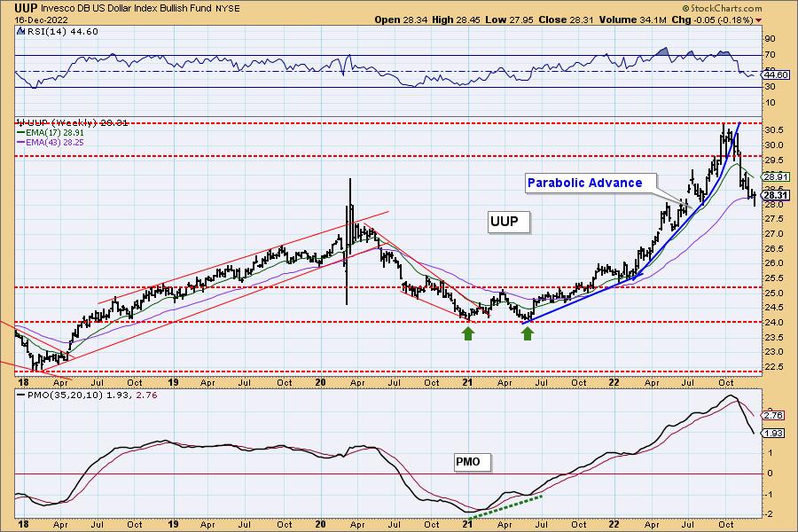Viewport: 798px width, 532px height.
Task: Click the EMA(17) 28.91 legend entry
Action: click(51, 132)
